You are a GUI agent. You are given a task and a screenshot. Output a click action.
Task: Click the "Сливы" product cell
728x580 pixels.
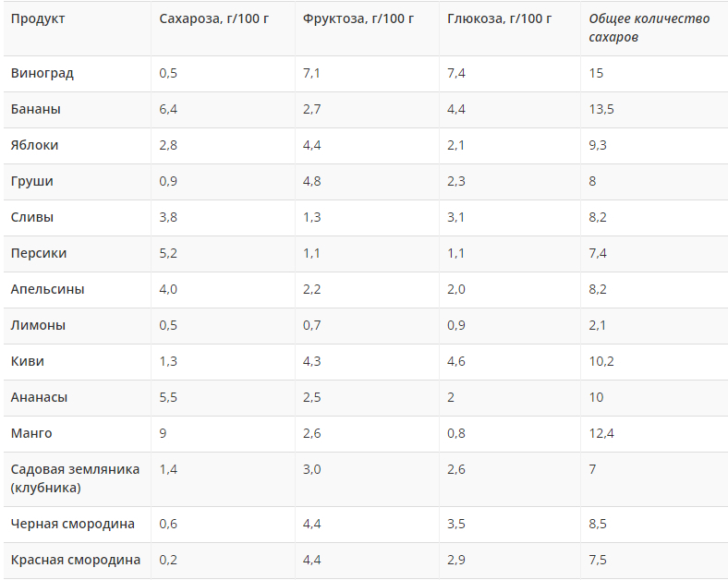[32, 217]
